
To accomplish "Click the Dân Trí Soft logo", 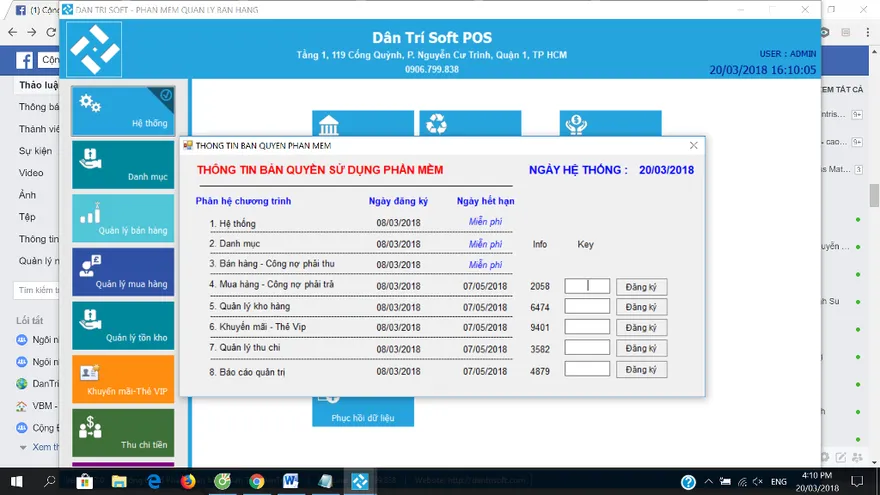I will coord(95,48).
